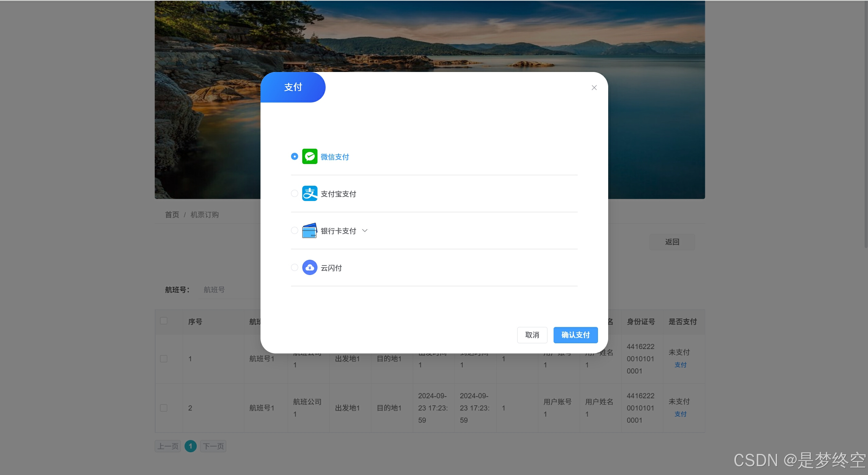Click the 确认支付 button
Screen dimensions: 868x475
click(x=575, y=335)
